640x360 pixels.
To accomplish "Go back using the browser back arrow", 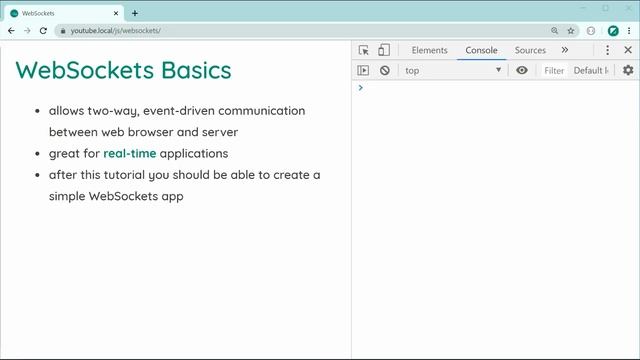I will (x=11, y=31).
